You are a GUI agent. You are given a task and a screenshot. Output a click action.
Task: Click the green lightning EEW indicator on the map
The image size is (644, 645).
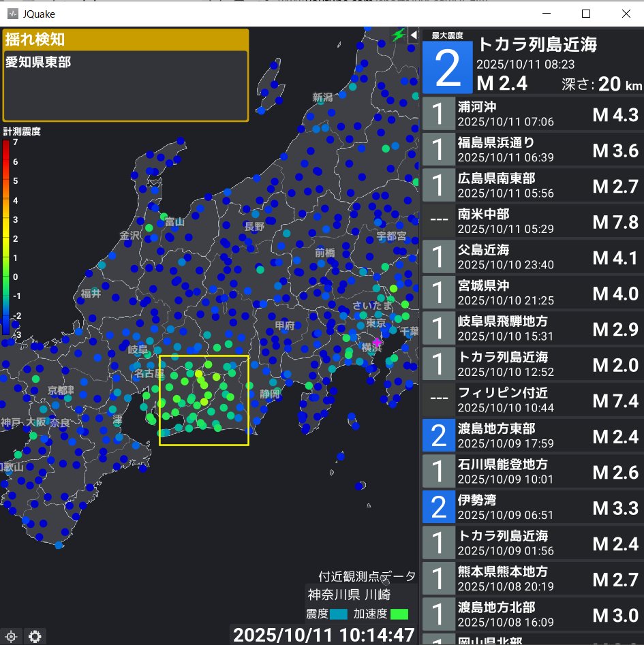[x=399, y=35]
